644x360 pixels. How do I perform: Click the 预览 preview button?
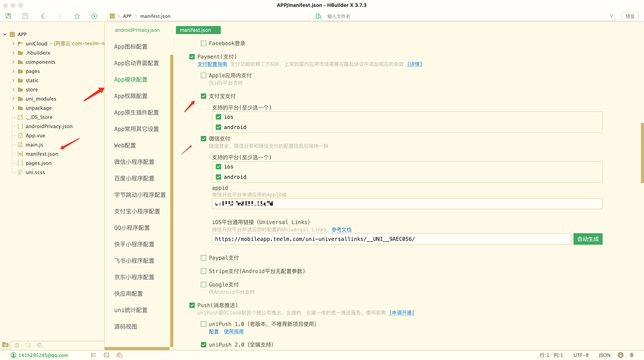[630, 16]
